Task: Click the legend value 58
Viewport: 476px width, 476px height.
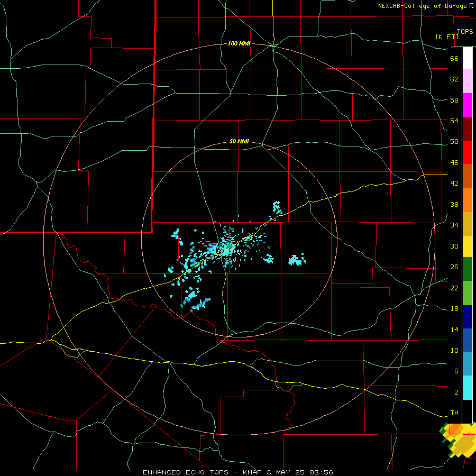Action: pyautogui.click(x=454, y=100)
